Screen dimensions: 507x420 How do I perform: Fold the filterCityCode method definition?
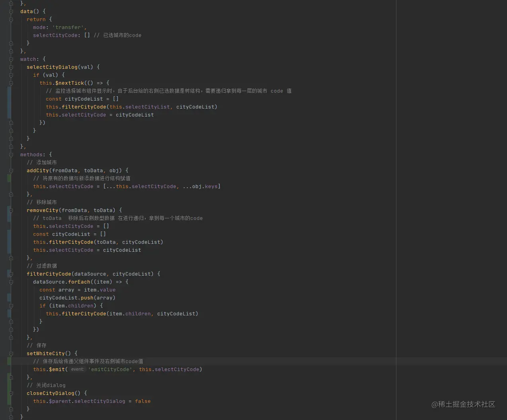[11, 274]
